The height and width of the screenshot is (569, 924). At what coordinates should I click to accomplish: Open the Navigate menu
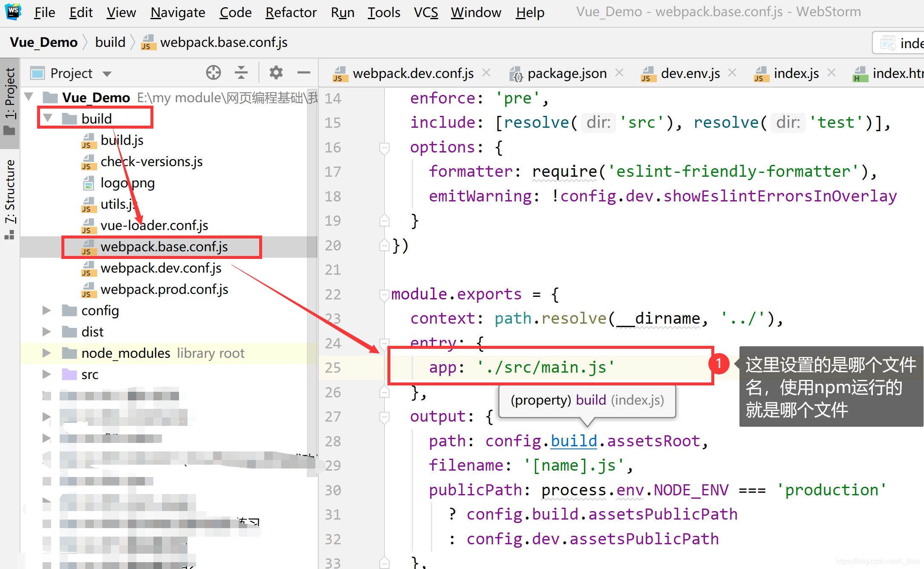(178, 12)
